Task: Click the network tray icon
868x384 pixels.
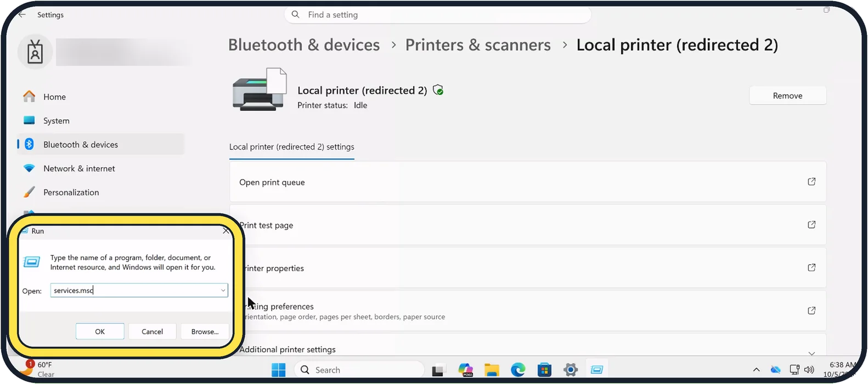Action: tap(794, 370)
